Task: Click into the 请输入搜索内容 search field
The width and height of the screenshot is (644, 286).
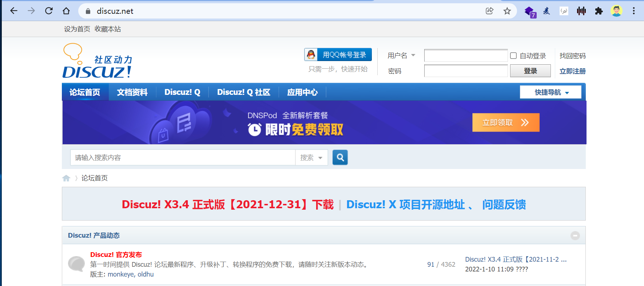Action: click(183, 158)
